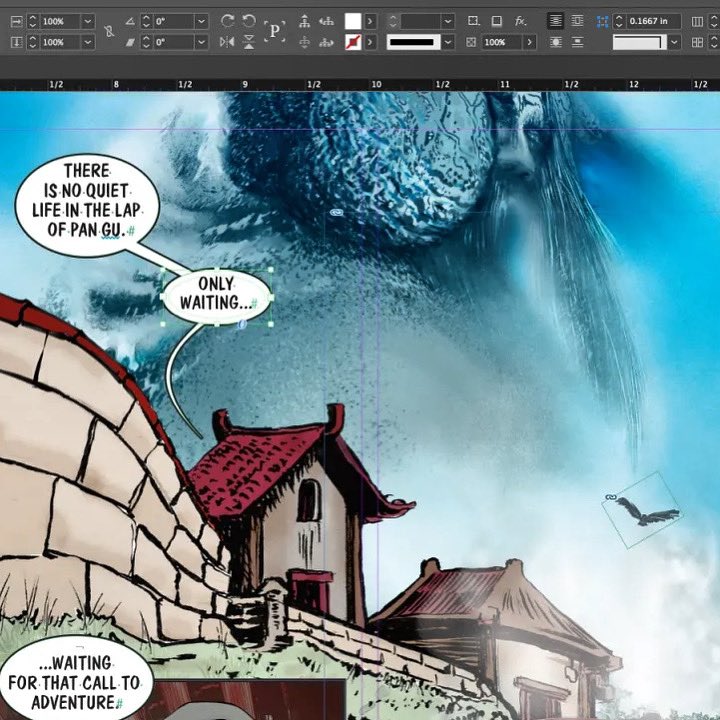Click the empty stroke weight field
The height and width of the screenshot is (720, 720).
[421, 21]
